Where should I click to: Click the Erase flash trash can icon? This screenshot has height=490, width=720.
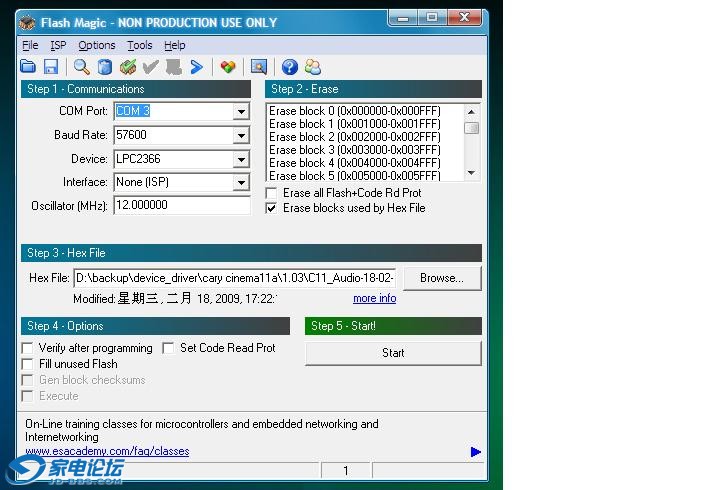tap(105, 67)
